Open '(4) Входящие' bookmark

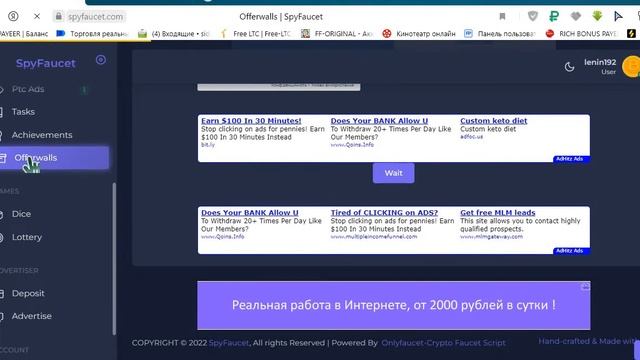[x=174, y=34]
